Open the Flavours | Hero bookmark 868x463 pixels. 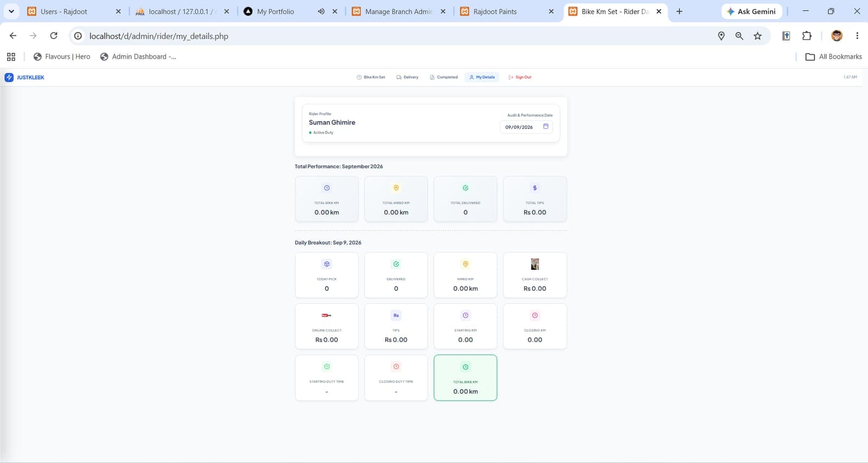[x=62, y=56]
